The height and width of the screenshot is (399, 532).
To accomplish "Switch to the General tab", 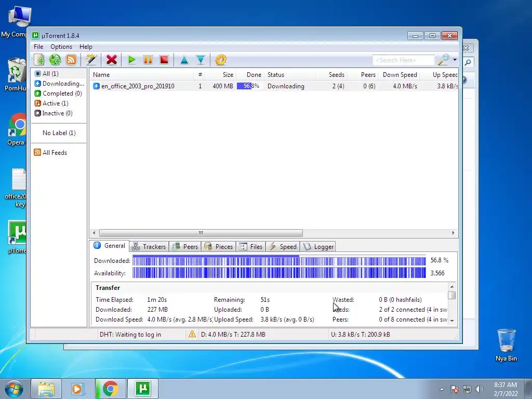I will point(110,246).
